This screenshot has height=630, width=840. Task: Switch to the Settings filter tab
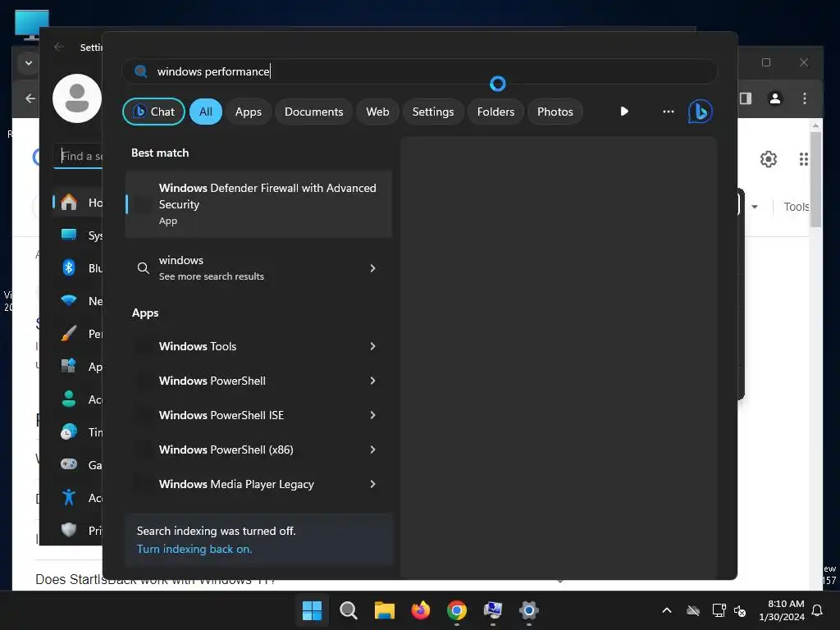pos(433,112)
